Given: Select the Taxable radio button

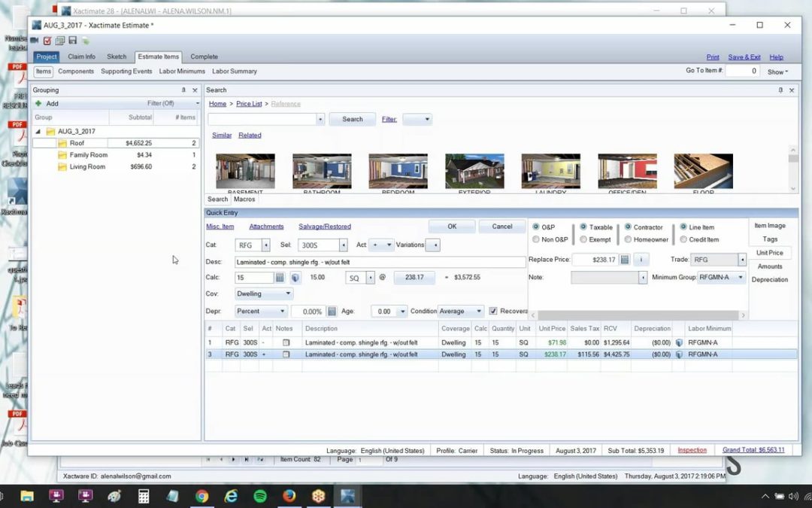Looking at the screenshot, I should (x=583, y=227).
